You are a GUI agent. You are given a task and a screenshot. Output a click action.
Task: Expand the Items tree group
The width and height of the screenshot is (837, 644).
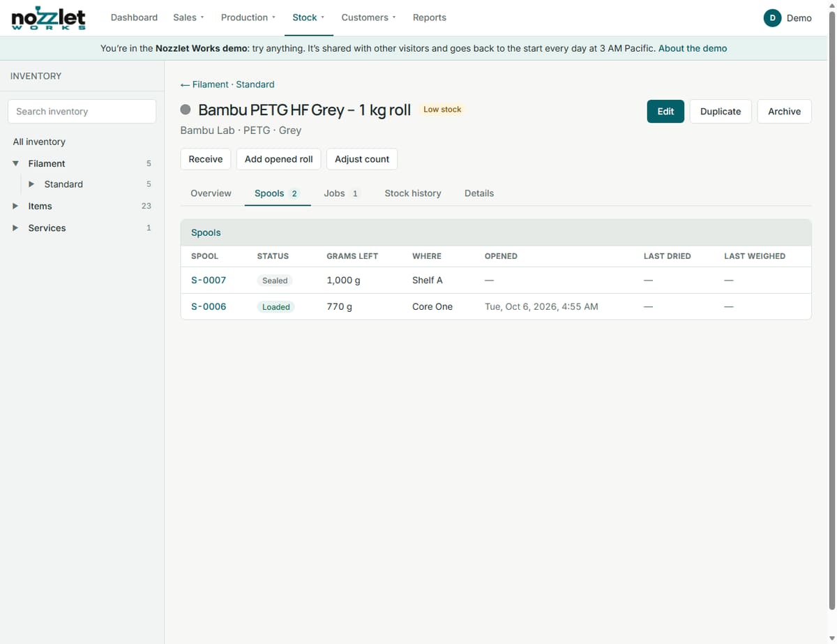click(15, 206)
